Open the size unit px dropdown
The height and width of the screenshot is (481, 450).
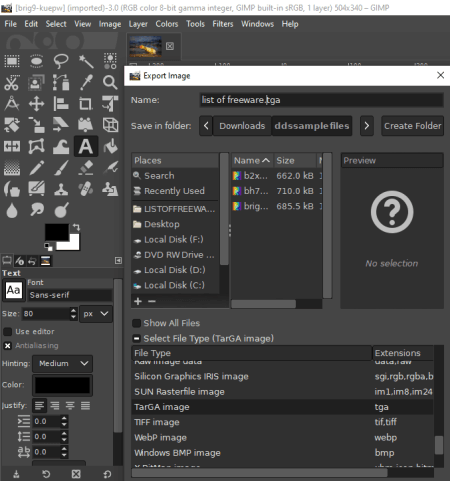(x=96, y=314)
